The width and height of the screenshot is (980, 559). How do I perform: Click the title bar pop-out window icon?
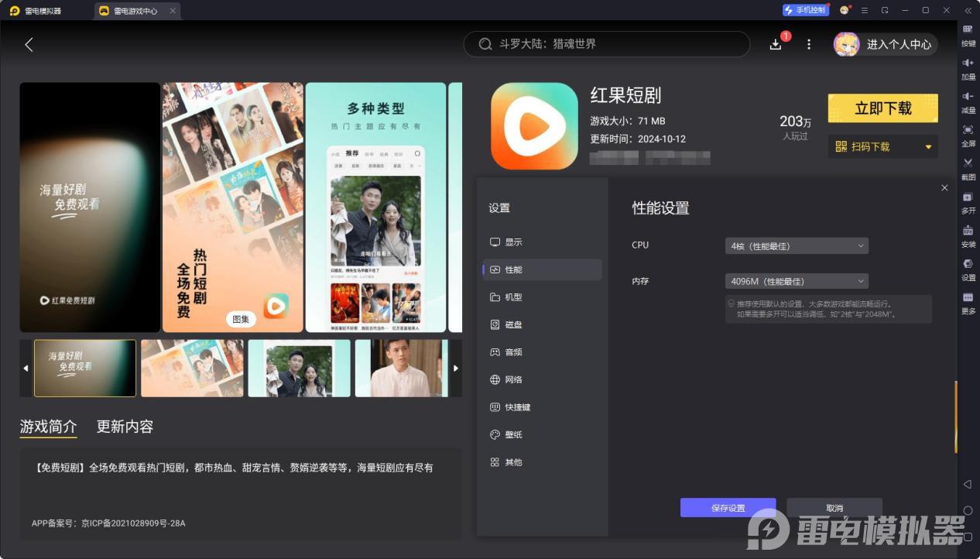(885, 10)
